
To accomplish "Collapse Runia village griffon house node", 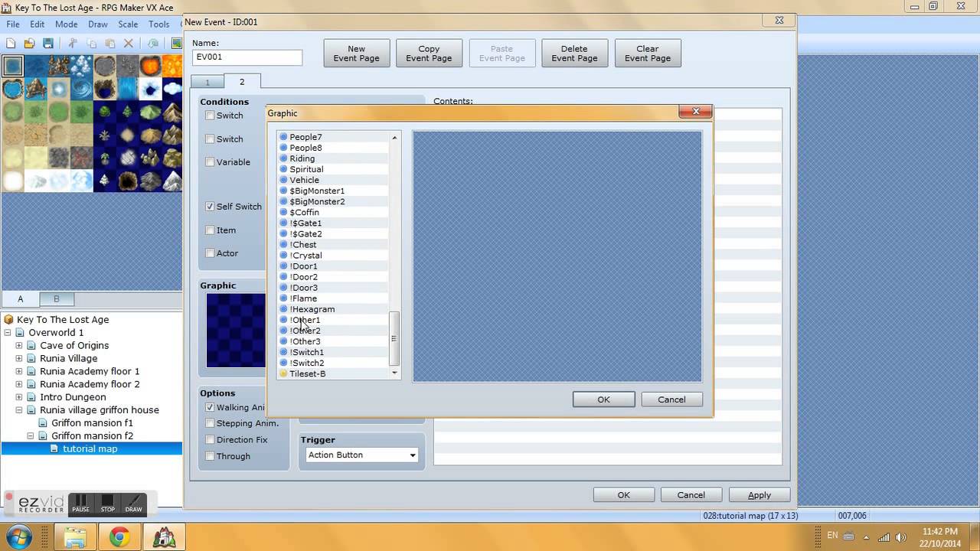I will click(19, 410).
